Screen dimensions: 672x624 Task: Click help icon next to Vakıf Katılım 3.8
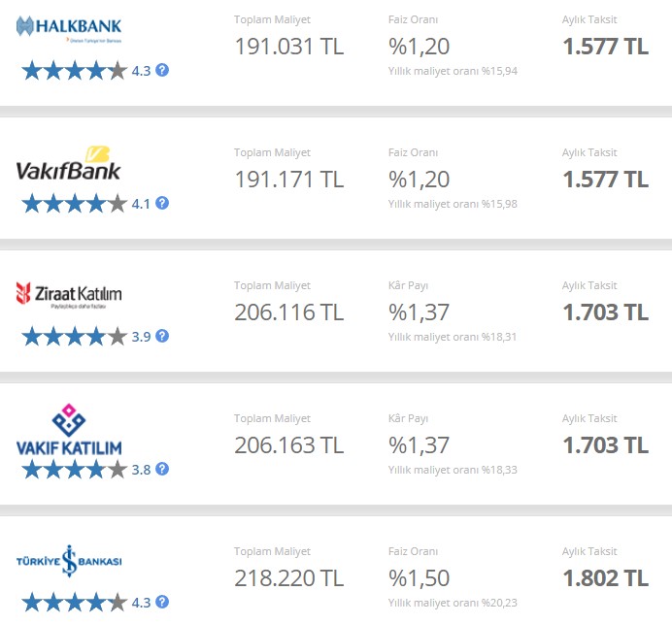click(x=162, y=469)
